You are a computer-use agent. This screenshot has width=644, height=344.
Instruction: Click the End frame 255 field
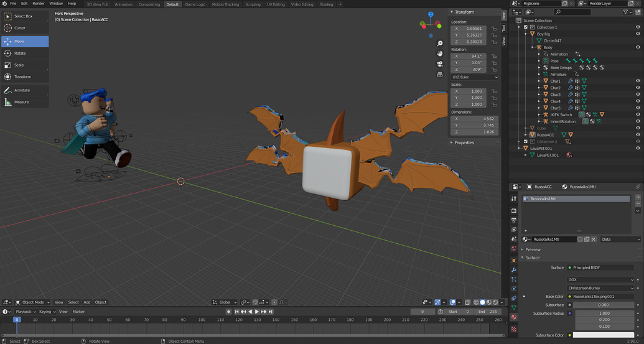coord(488,312)
